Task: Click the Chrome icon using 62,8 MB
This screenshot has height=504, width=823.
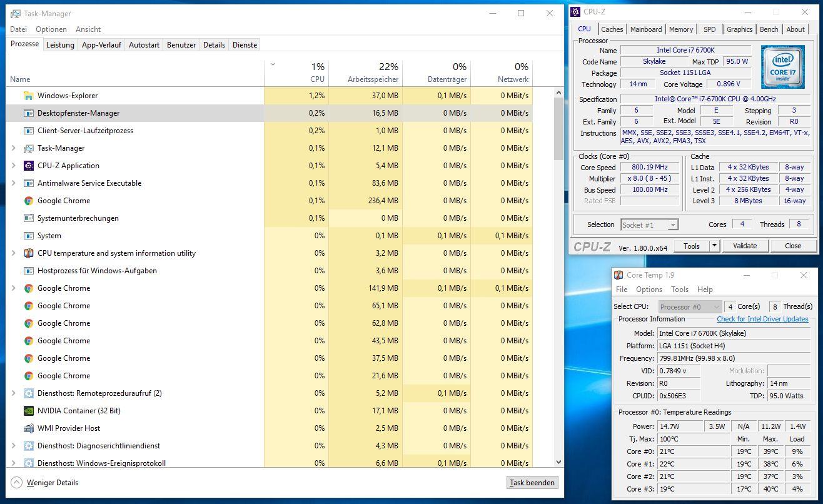Action: (x=28, y=323)
